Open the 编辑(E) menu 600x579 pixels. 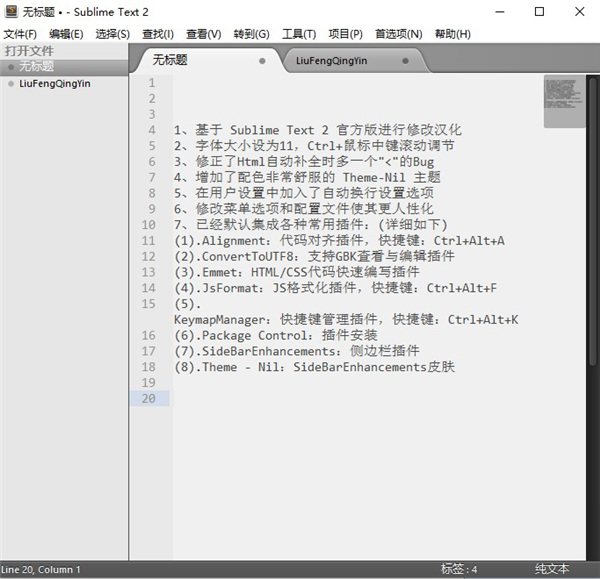(x=66, y=34)
